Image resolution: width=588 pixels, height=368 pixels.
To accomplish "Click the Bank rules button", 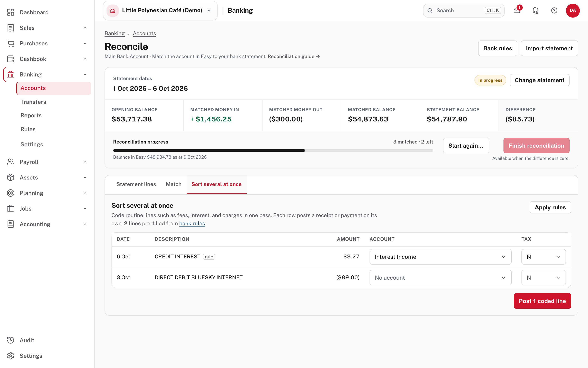I will [497, 48].
